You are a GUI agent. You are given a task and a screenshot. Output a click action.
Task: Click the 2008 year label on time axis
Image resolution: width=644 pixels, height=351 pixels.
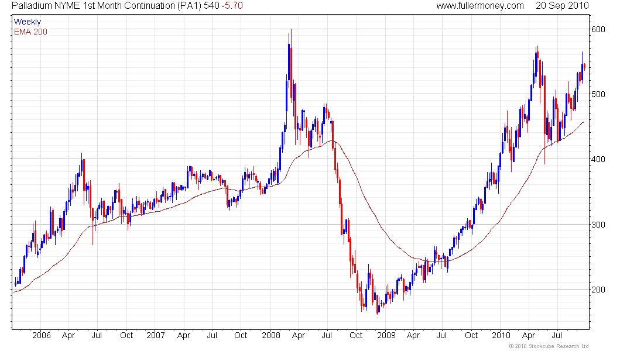tap(271, 335)
